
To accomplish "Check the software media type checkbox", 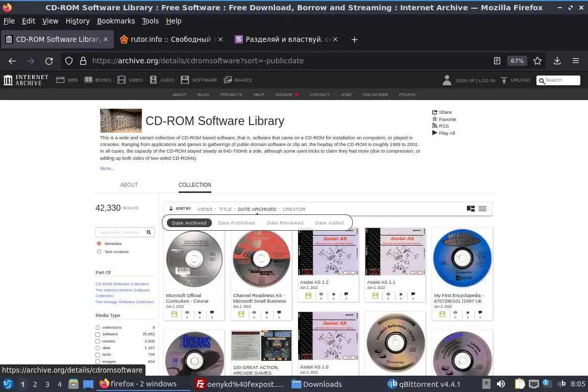I will tap(97, 334).
